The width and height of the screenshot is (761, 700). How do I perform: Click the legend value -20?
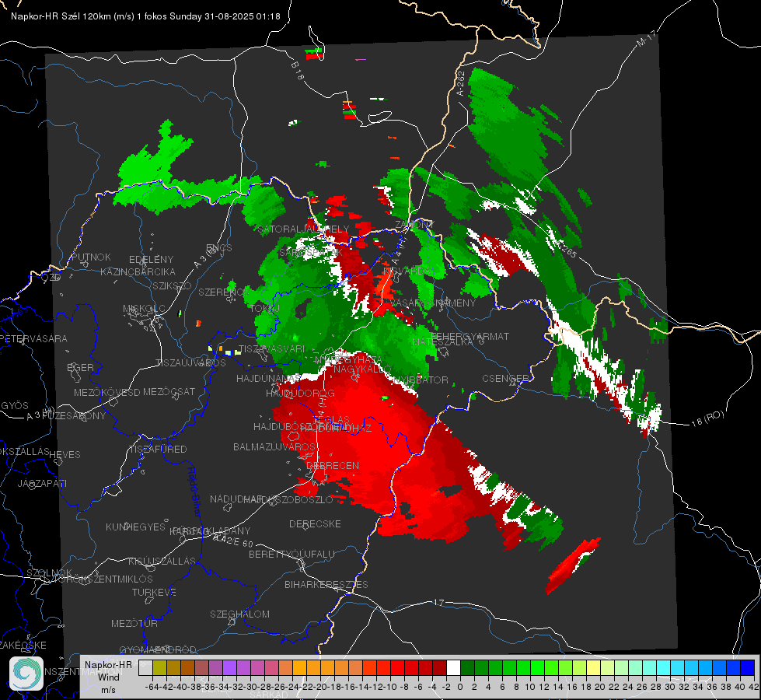[320, 687]
